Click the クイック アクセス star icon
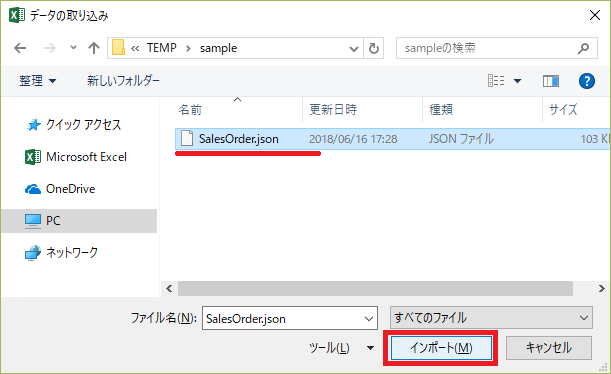The image size is (611, 374). tap(33, 125)
